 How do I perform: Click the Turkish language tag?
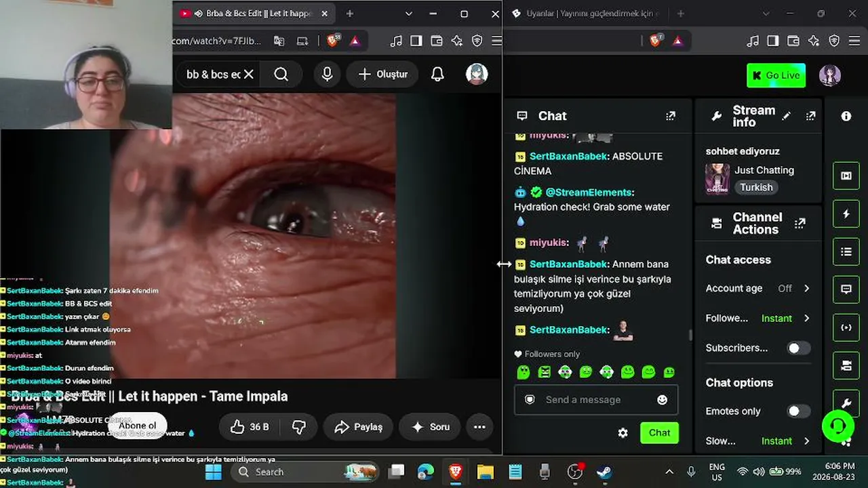point(756,187)
